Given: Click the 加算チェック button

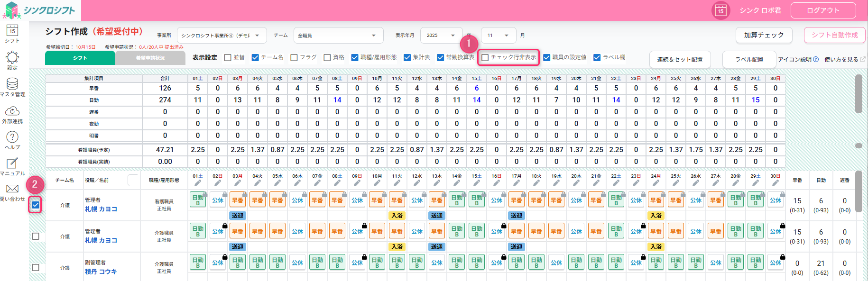Looking at the screenshot, I should (764, 35).
